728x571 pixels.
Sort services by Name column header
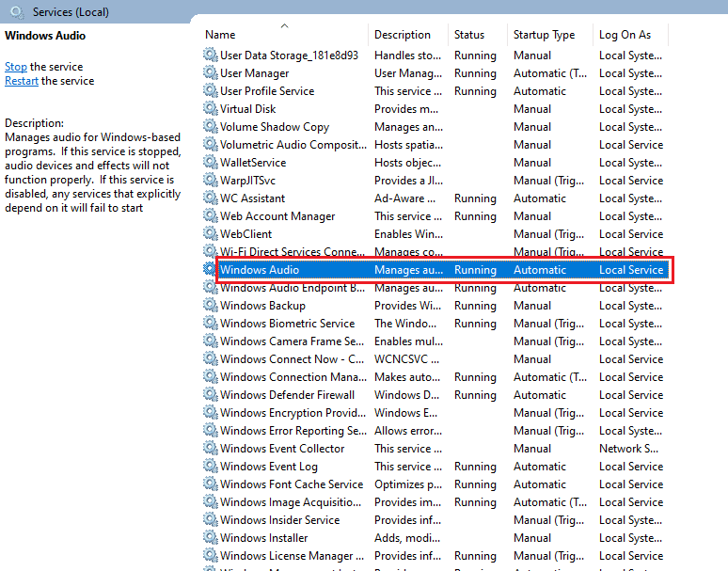220,35
